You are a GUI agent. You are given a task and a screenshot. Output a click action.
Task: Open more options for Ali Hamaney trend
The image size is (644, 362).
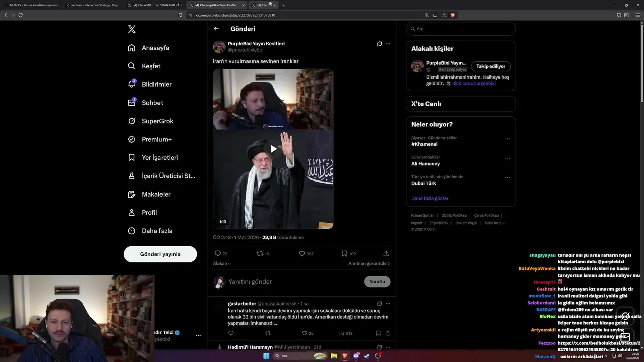point(507,158)
